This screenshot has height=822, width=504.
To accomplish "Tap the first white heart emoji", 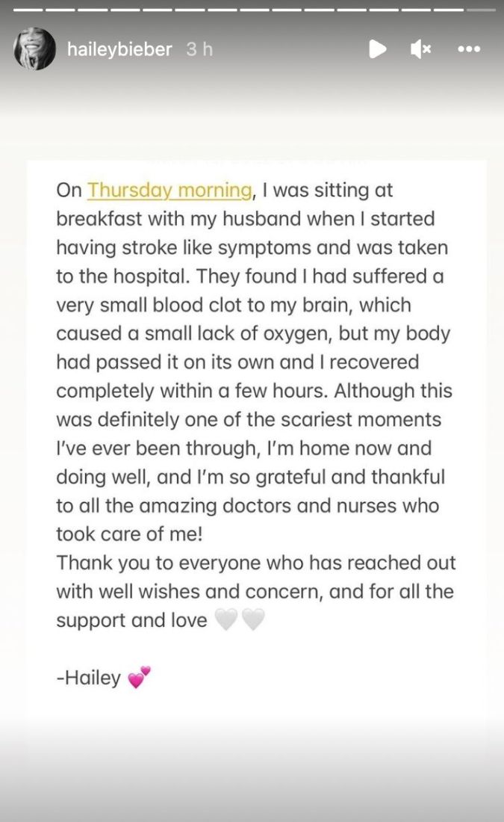I will click(x=225, y=620).
